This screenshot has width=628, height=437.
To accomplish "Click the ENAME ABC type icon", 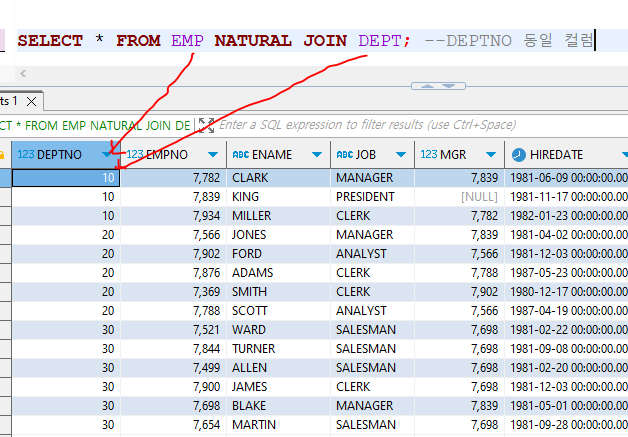I will (241, 155).
